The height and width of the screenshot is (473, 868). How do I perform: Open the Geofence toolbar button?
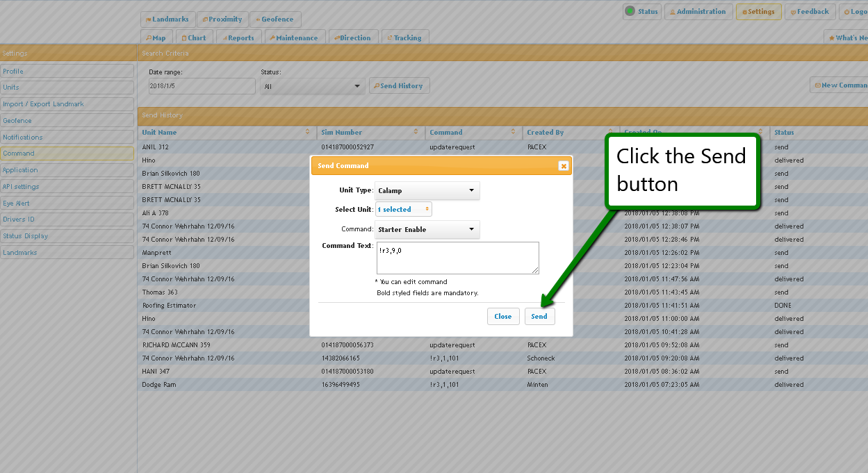[x=275, y=19]
